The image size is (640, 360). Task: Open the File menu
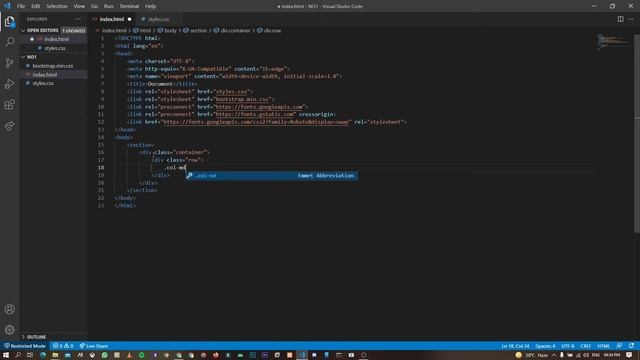pos(21,6)
